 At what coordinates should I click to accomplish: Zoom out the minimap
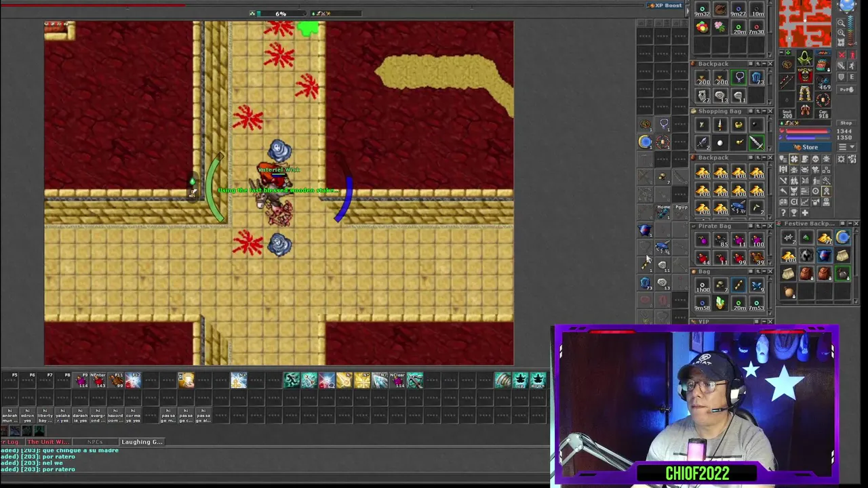coord(841,23)
